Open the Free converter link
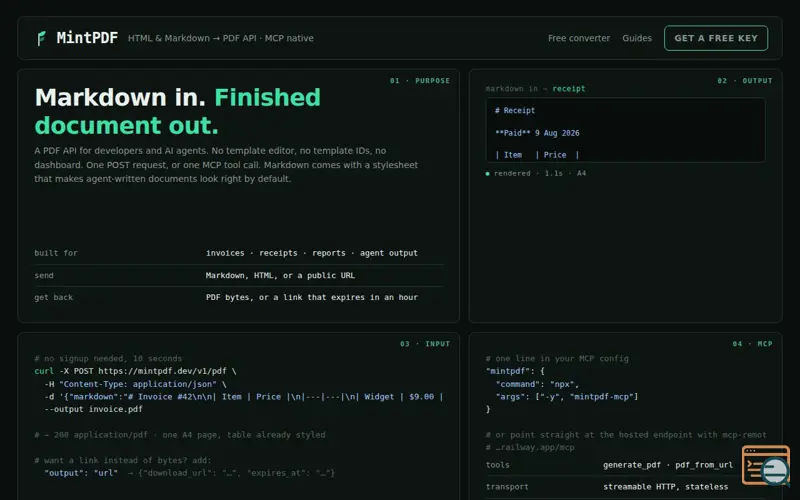 click(x=579, y=38)
